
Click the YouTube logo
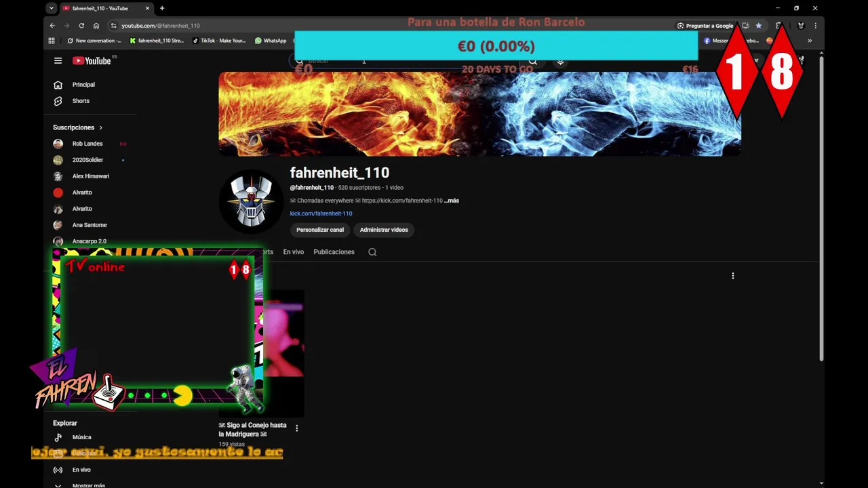(92, 60)
